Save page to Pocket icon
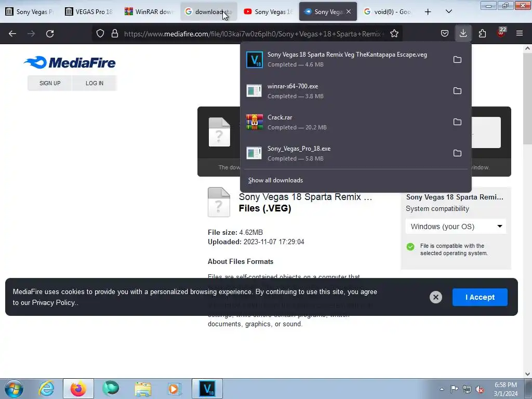 point(445,34)
